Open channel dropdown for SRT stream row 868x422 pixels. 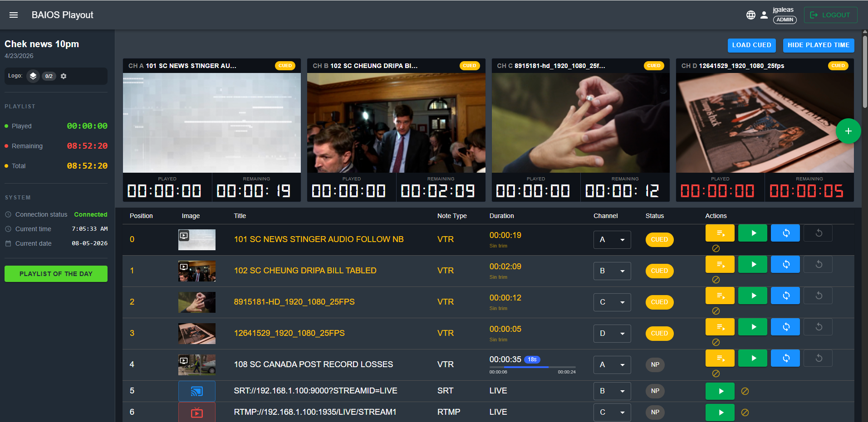pos(612,391)
